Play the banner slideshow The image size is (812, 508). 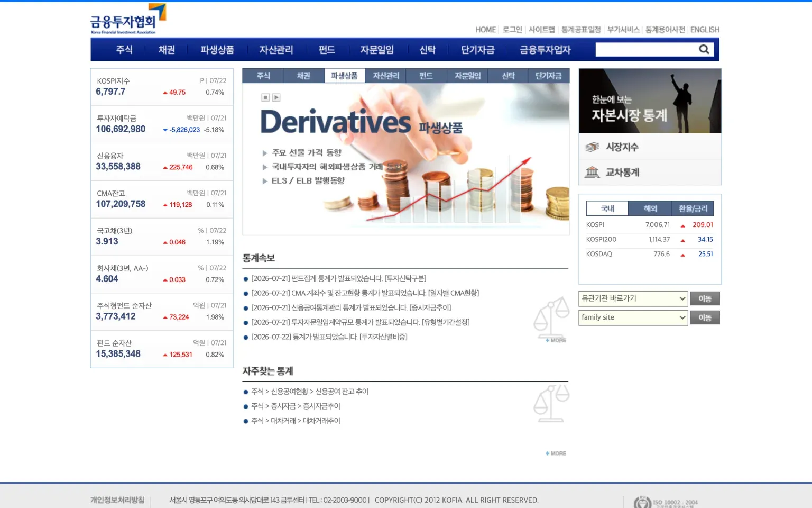[276, 97]
